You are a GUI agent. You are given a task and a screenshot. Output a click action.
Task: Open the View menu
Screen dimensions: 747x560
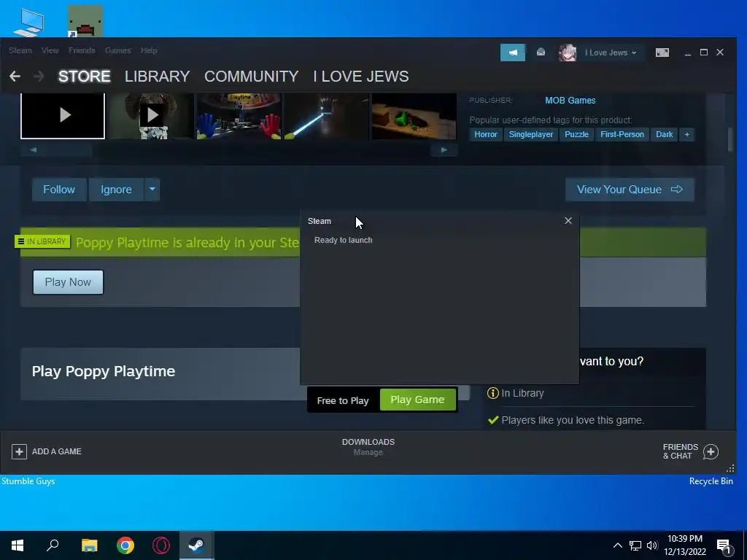[50, 50]
